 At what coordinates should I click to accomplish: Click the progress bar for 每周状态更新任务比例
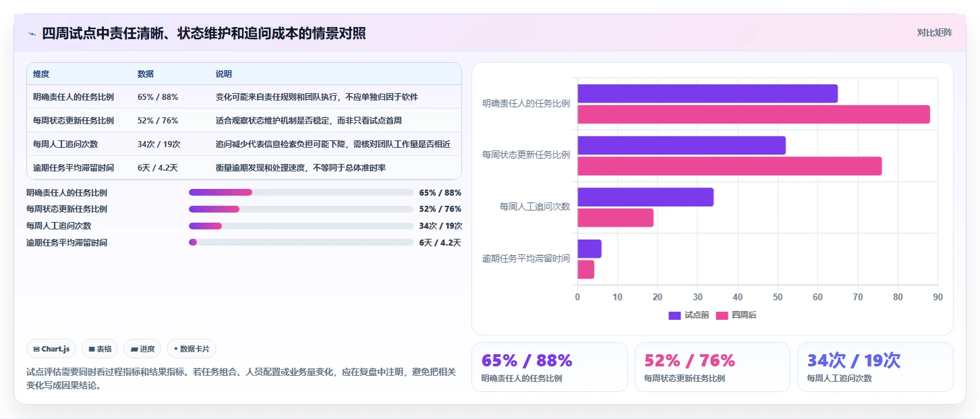(x=301, y=209)
